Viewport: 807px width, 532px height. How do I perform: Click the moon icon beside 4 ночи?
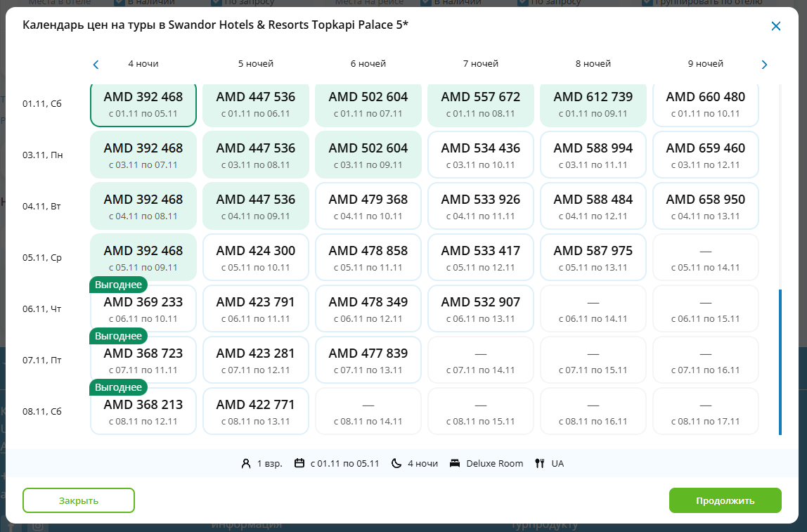tap(396, 463)
